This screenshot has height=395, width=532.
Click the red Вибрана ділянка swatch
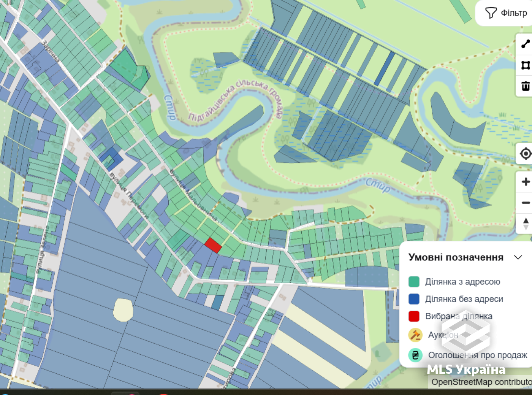click(x=414, y=316)
